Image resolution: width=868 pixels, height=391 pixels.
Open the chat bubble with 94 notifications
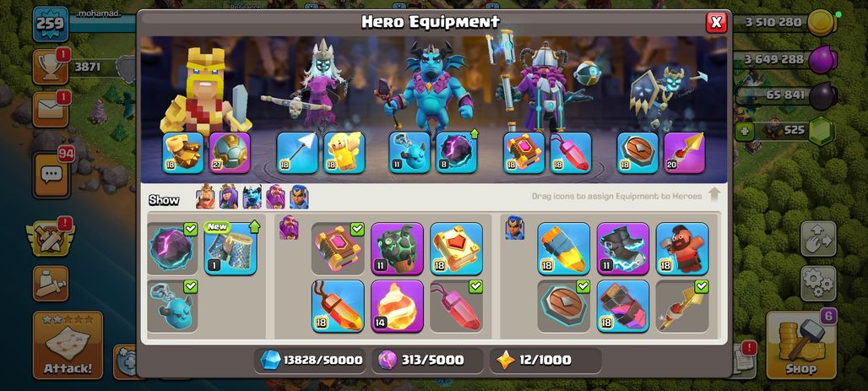pos(51,176)
